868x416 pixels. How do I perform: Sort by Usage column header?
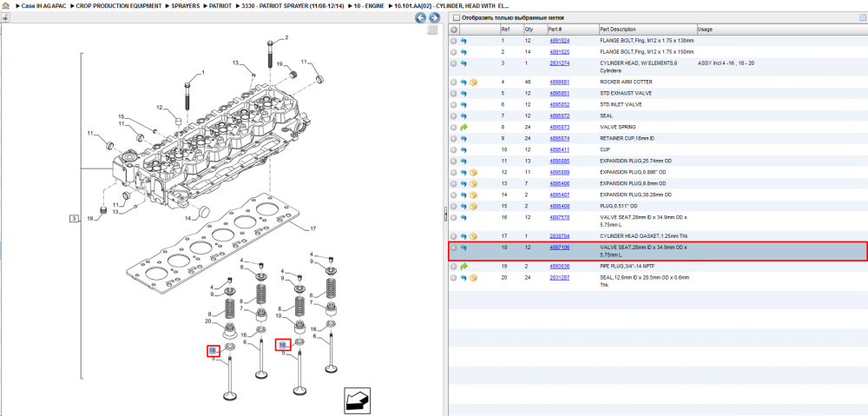coord(782,30)
